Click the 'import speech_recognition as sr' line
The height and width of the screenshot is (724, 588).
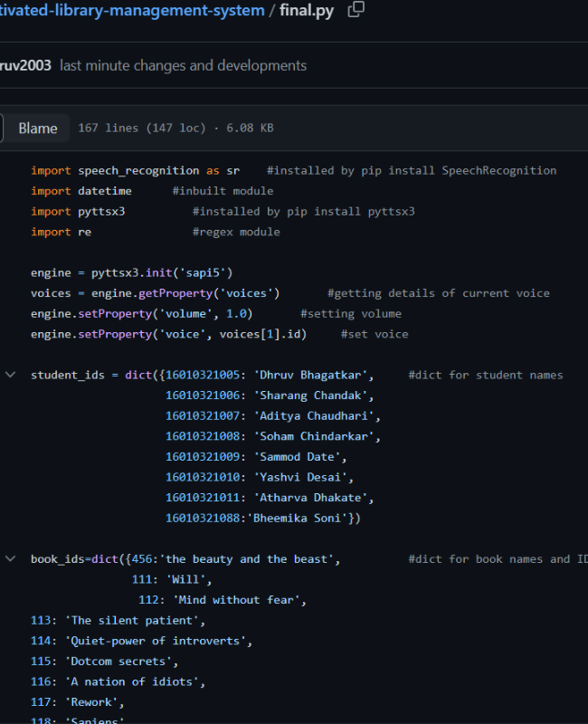point(135,170)
